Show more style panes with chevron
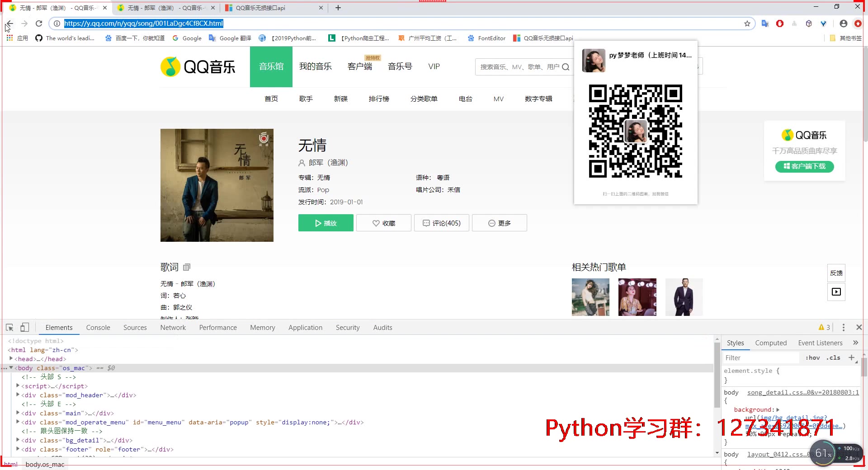Image resolution: width=868 pixels, height=470 pixels. tap(855, 343)
